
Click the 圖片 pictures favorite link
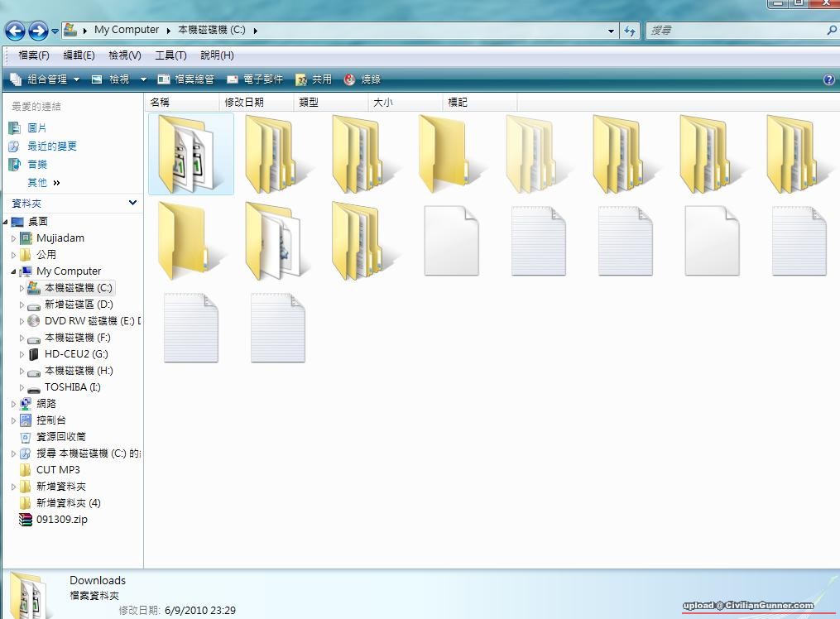[x=36, y=128]
